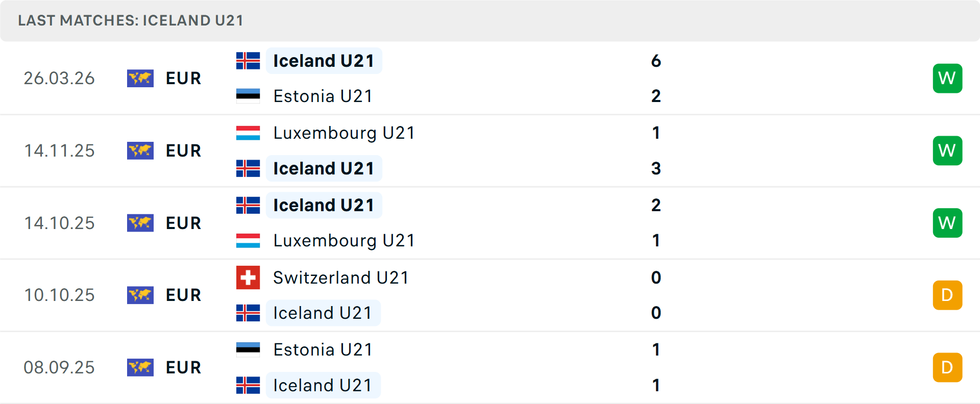This screenshot has height=404, width=980.
Task: Click the green W badge for the Estonia match
Action: 947,79
